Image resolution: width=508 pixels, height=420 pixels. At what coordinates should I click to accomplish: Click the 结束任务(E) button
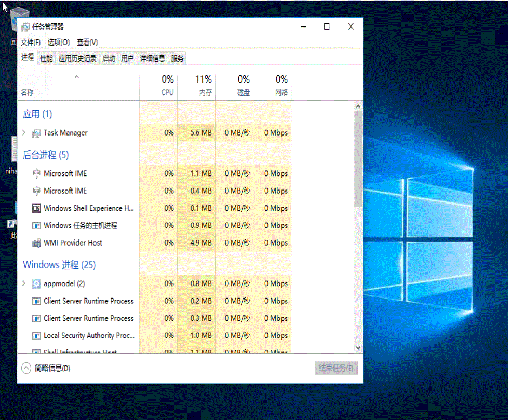pos(336,368)
